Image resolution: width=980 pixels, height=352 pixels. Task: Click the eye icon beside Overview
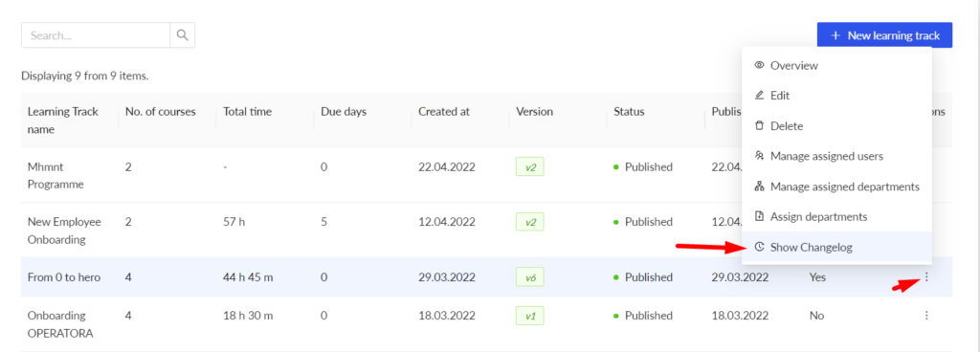[x=759, y=66]
